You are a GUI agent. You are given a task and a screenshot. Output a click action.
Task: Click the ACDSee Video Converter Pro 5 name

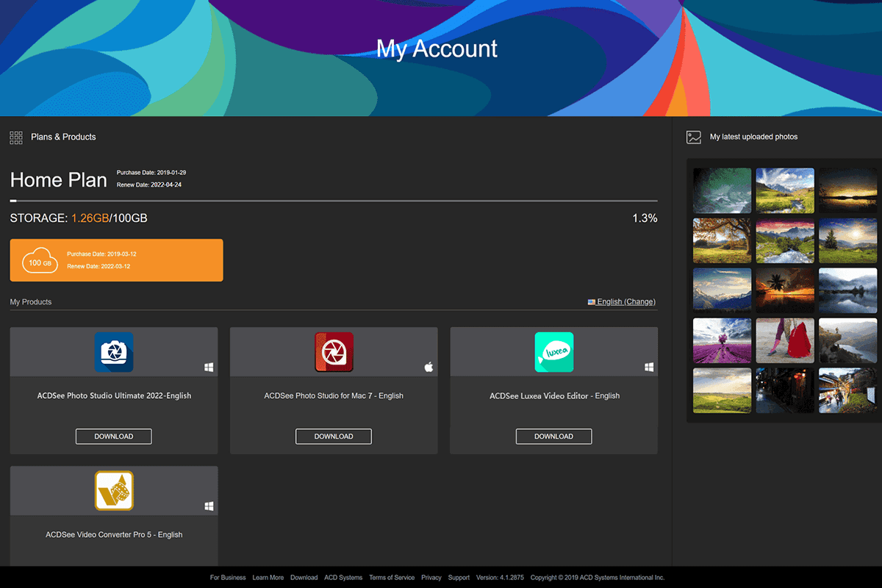pos(114,535)
